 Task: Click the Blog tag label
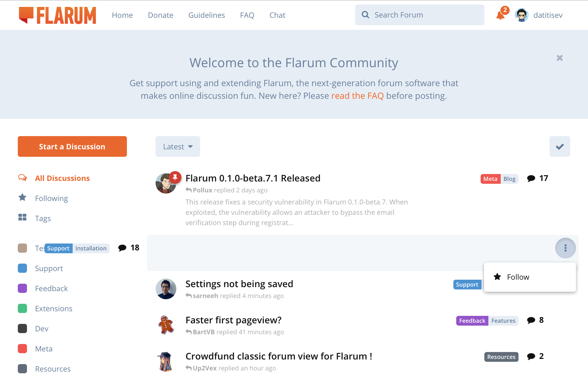click(509, 179)
